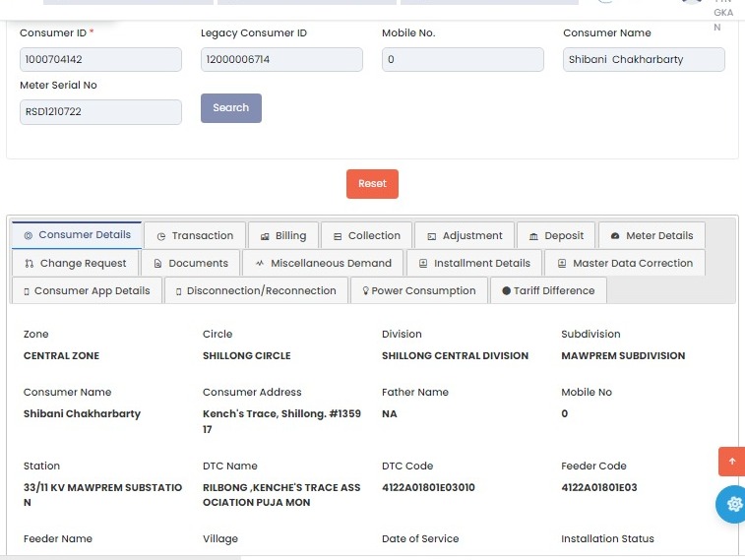Click the blue settings gear icon
Screen dimensions: 745x560
[x=732, y=504]
